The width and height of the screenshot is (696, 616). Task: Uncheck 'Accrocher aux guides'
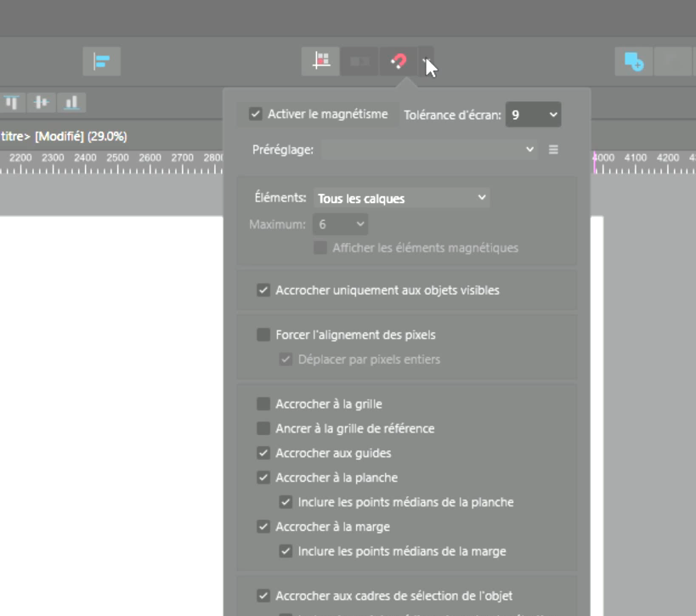(263, 454)
